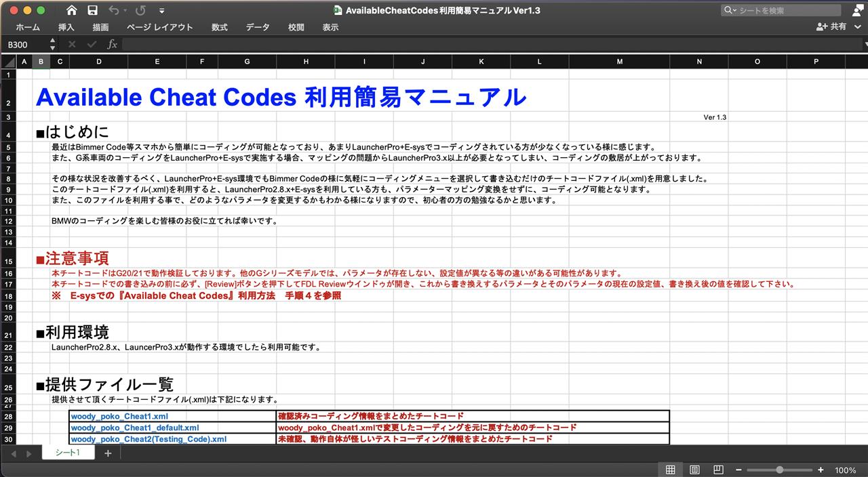Select row 28 header
The image size is (868, 477).
pyautogui.click(x=8, y=417)
